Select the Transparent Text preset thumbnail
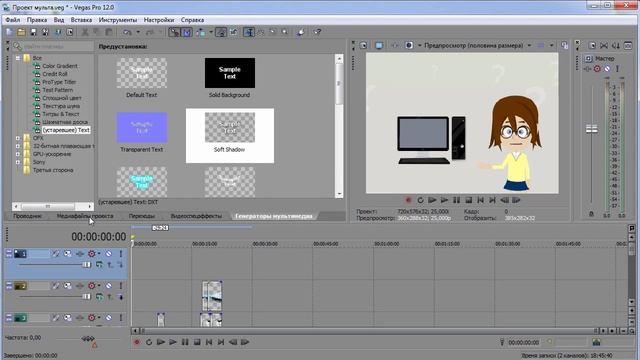 [x=142, y=127]
